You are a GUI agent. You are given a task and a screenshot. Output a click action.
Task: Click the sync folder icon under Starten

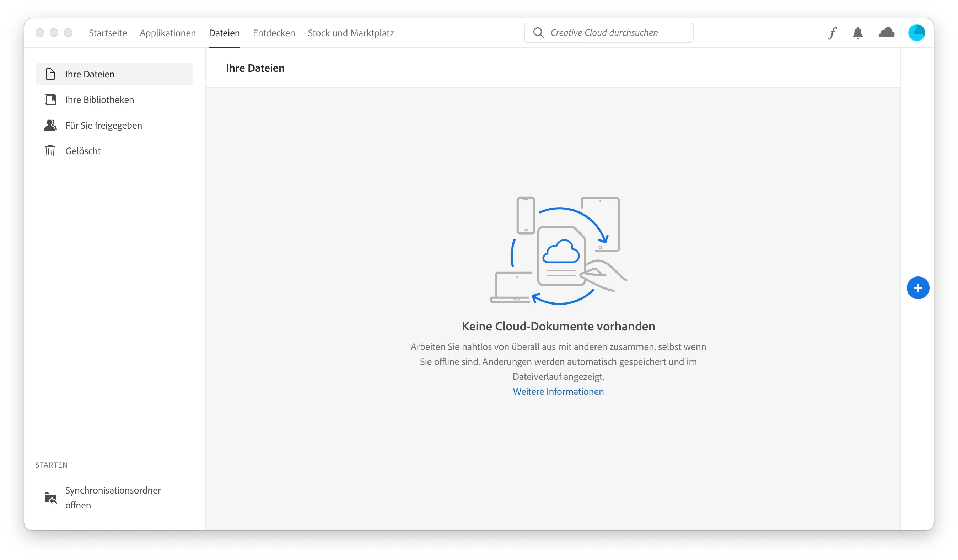pyautogui.click(x=50, y=498)
